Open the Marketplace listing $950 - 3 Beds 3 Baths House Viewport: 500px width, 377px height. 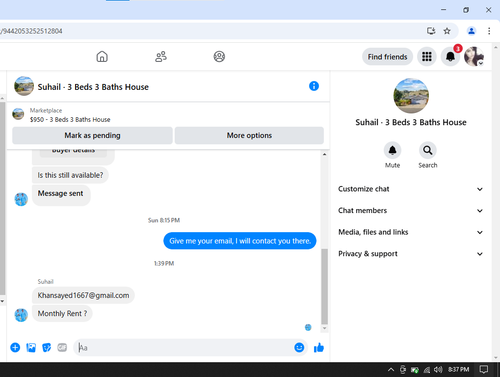pyautogui.click(x=70, y=119)
